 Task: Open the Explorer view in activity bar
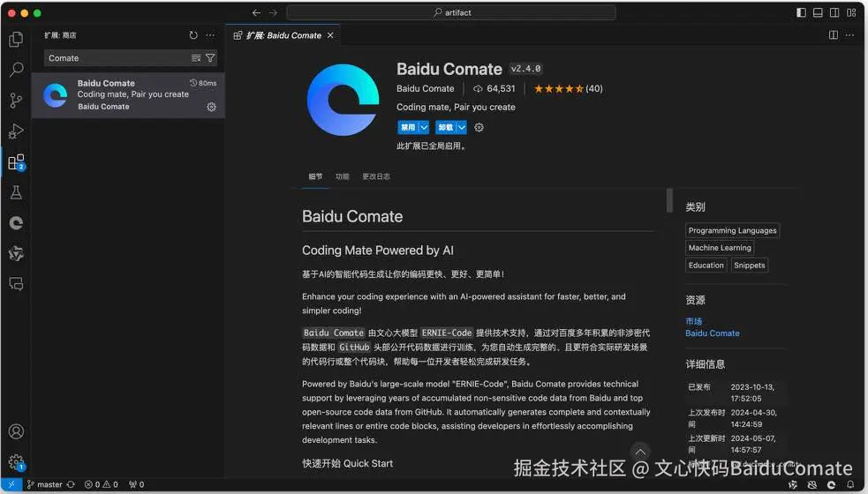point(16,40)
